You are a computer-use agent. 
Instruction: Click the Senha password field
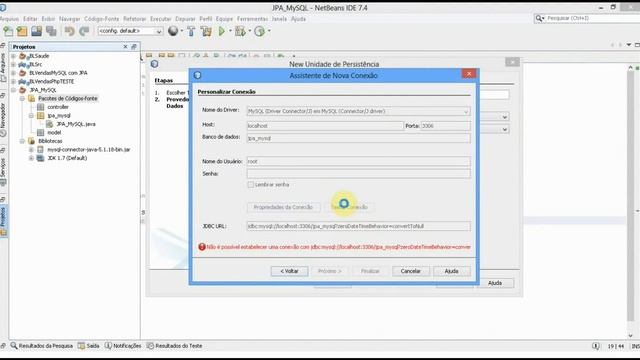[358, 174]
